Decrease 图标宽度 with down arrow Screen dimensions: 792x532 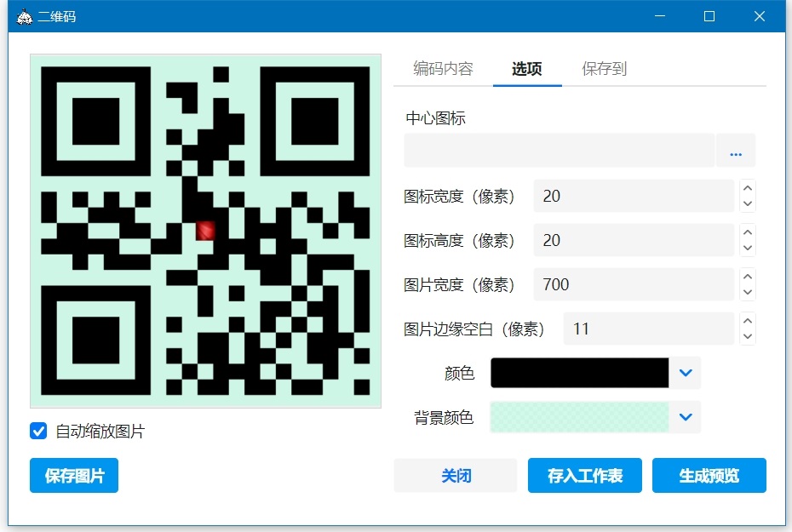coord(748,204)
